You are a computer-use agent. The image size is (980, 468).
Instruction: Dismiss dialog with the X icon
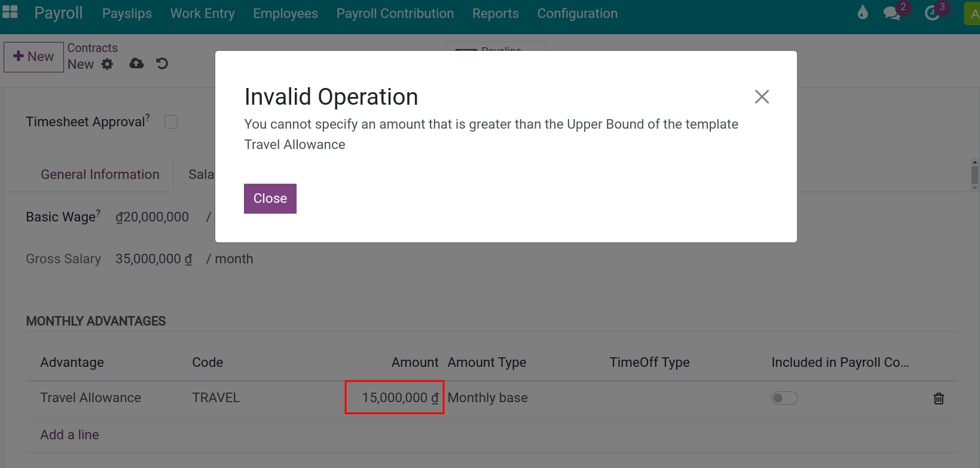762,97
